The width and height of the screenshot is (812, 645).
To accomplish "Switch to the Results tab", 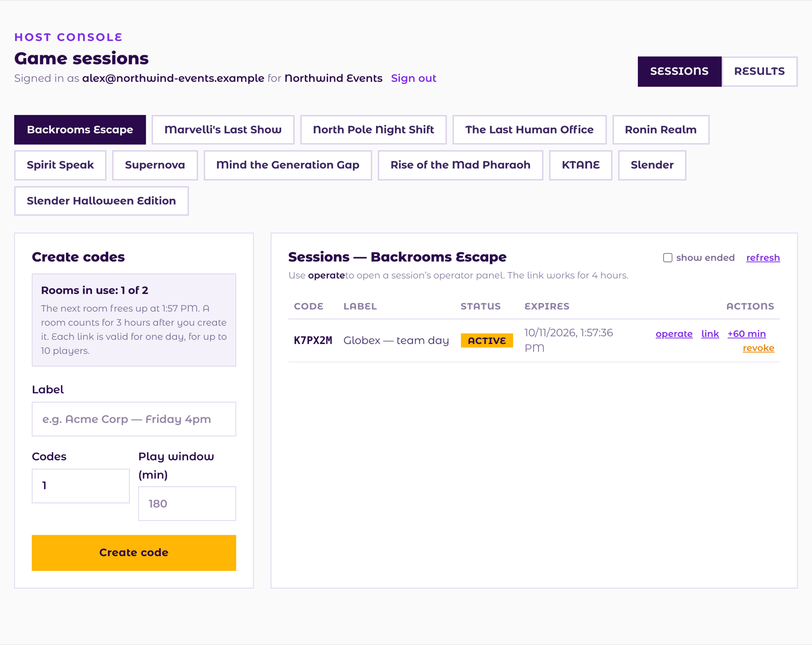I will click(759, 72).
